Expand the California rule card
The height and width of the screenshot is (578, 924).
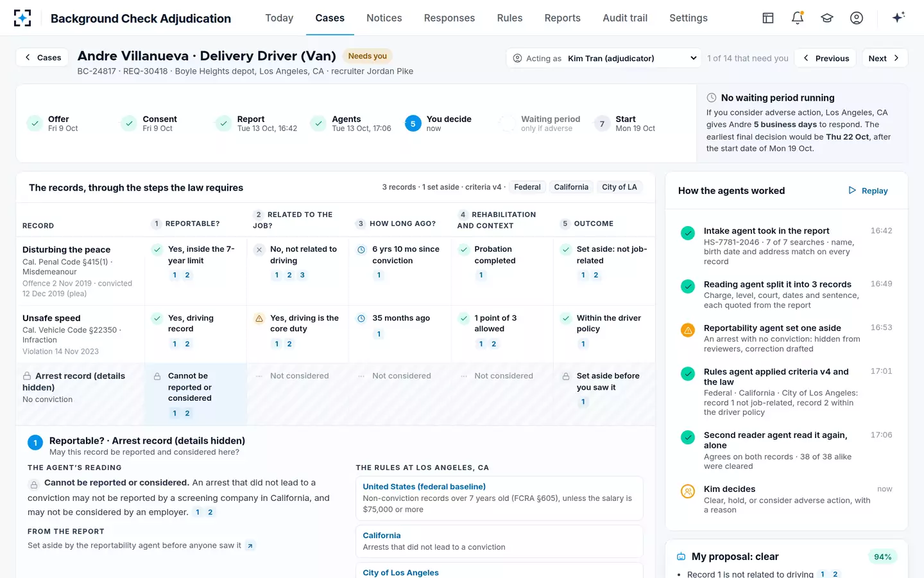pyautogui.click(x=499, y=541)
